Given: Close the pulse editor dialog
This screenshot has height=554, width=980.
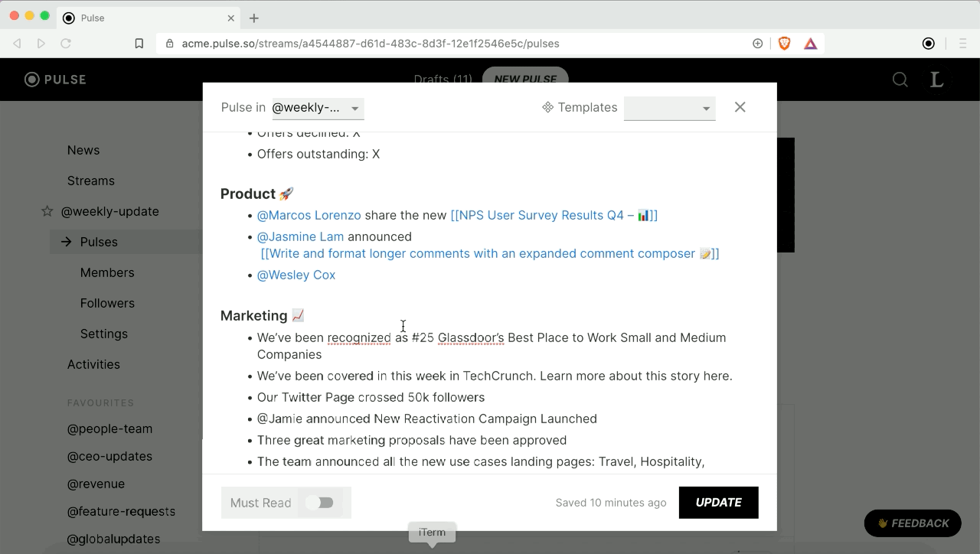Looking at the screenshot, I should 740,107.
